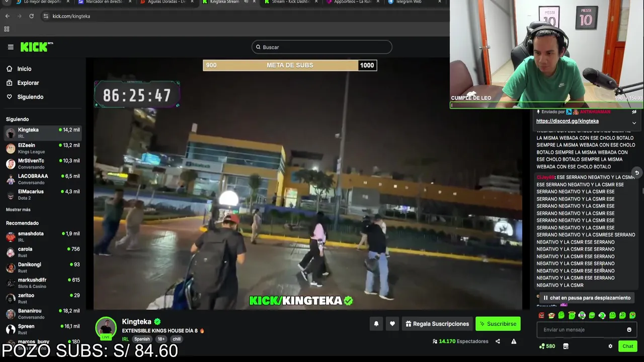This screenshot has height=362, width=644.
Task: Click the Spanish tag
Action: 142,339
